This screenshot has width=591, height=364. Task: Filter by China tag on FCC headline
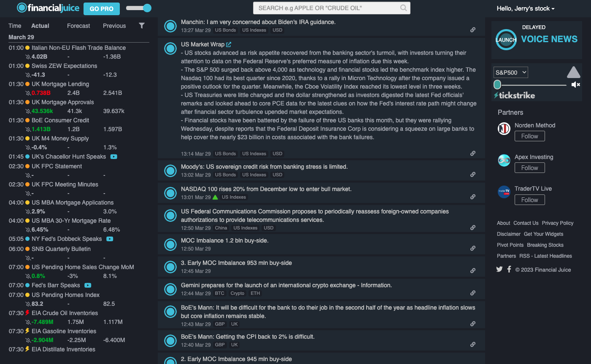click(221, 228)
